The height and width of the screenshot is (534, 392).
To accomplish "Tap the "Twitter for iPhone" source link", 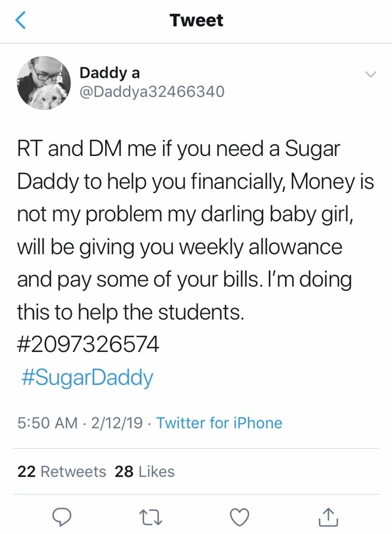I will (219, 423).
